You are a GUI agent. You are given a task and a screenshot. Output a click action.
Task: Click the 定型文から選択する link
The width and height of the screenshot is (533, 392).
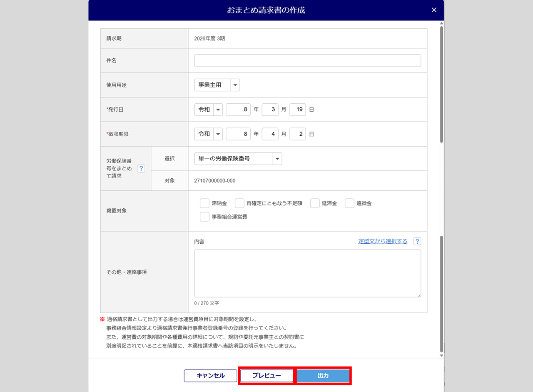click(x=383, y=241)
